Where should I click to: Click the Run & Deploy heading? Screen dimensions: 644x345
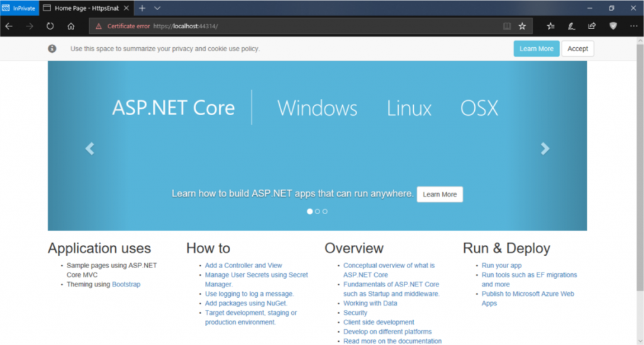[506, 249]
